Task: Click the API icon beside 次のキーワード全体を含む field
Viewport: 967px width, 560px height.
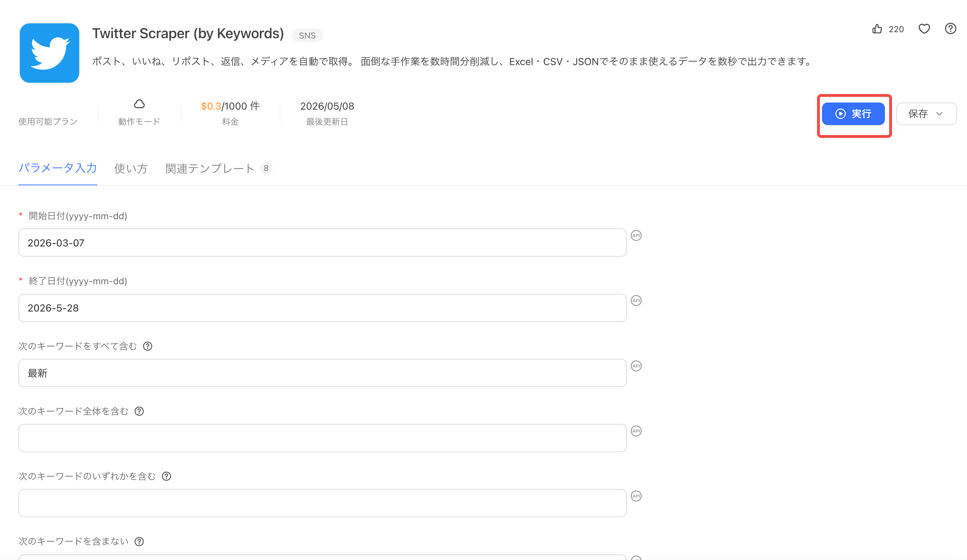Action: [636, 431]
